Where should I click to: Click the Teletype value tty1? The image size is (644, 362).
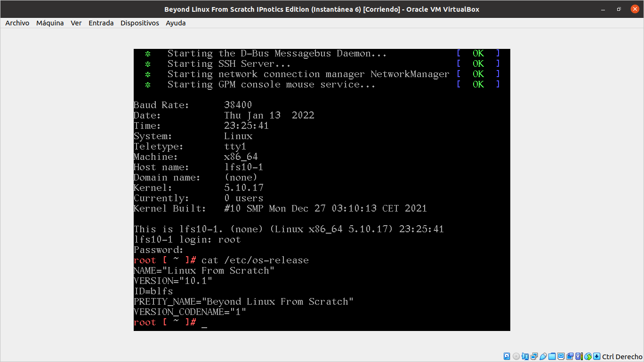point(235,147)
